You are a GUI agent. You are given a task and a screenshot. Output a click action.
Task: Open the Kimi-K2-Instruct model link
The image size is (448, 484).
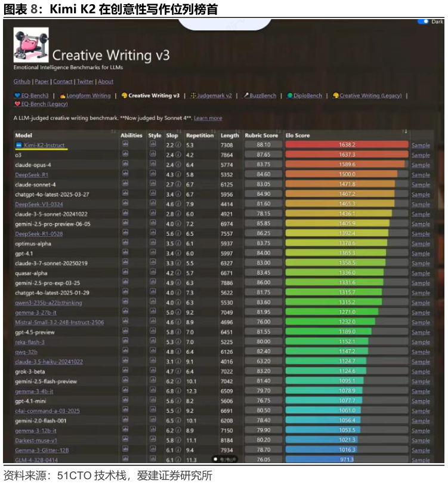(44, 145)
